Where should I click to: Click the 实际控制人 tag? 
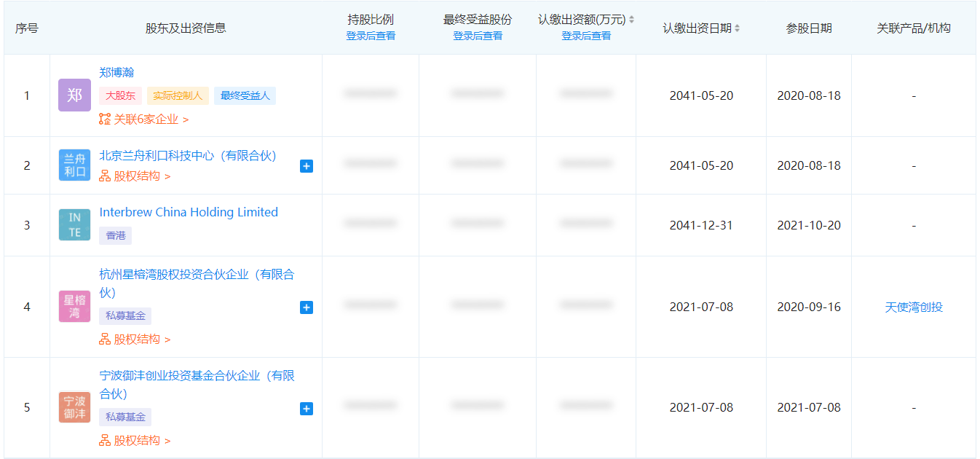coord(178,95)
